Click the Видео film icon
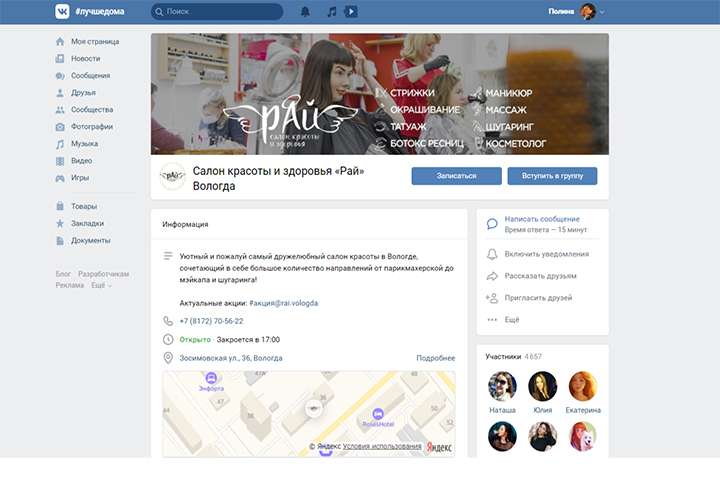 coord(60,161)
